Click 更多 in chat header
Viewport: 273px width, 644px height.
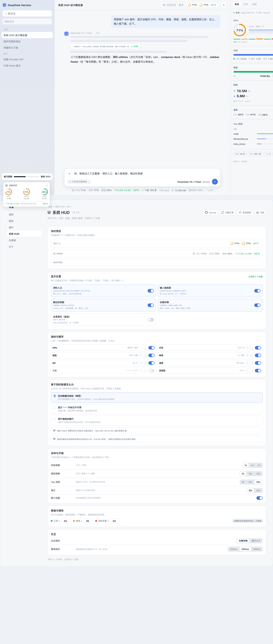181,5
